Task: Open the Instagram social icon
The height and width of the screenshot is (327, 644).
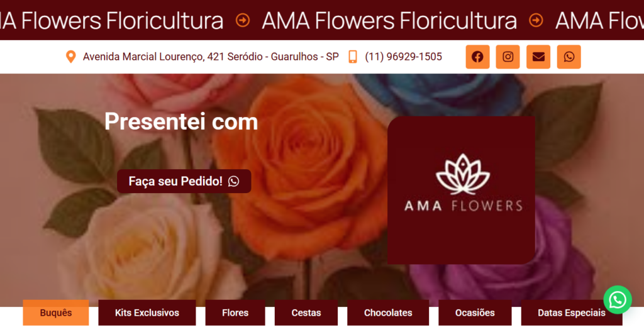Action: pos(508,57)
